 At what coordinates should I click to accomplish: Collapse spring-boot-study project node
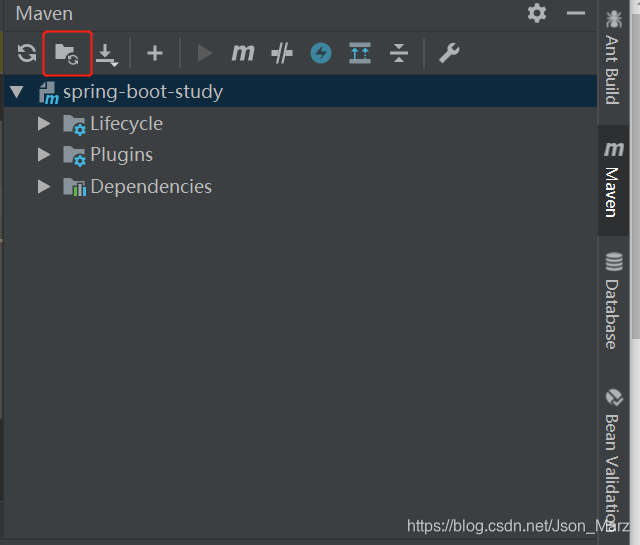click(x=17, y=91)
